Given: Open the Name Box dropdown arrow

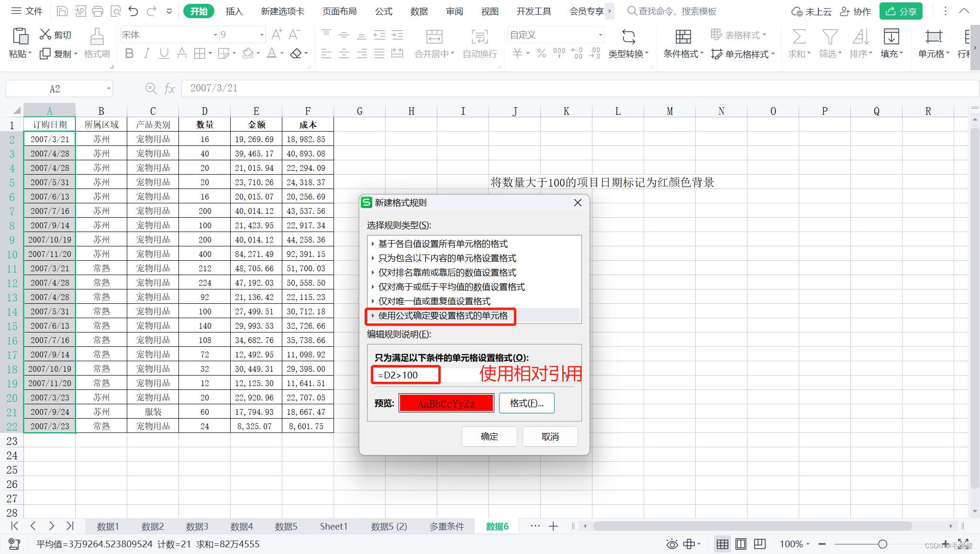Looking at the screenshot, I should [109, 89].
